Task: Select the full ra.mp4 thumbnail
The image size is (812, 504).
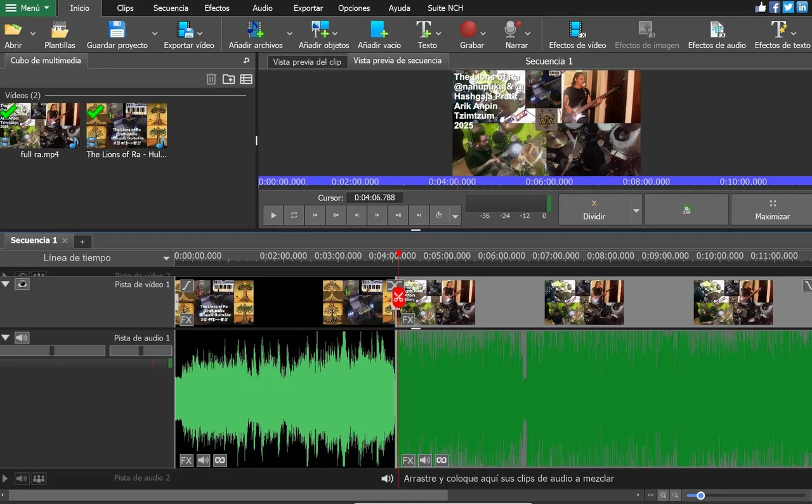Action: pyautogui.click(x=41, y=126)
